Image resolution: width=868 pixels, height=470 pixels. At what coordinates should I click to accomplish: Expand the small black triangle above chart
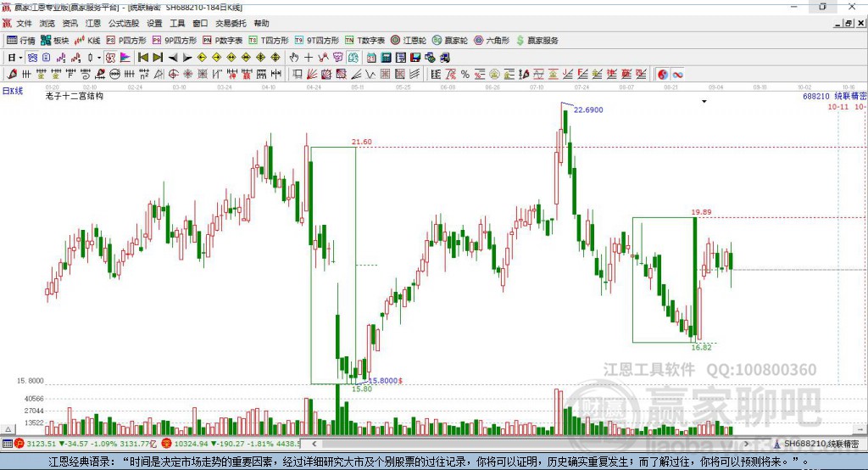[704, 102]
